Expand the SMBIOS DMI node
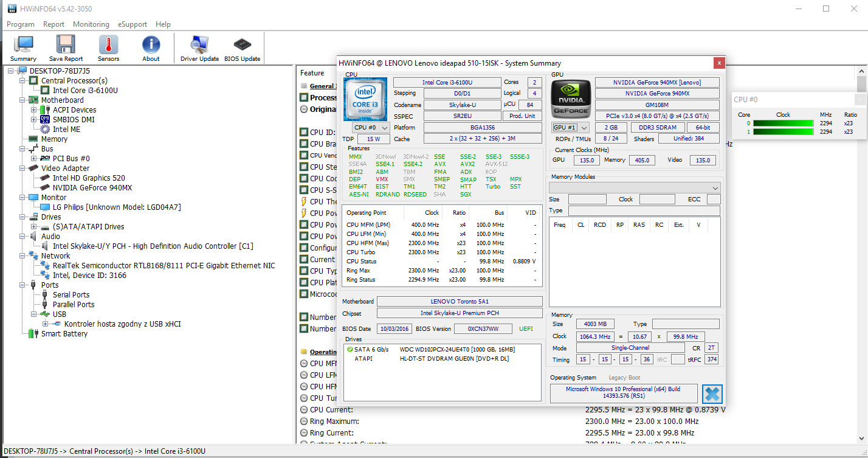Image resolution: width=868 pixels, height=458 pixels. click(34, 120)
